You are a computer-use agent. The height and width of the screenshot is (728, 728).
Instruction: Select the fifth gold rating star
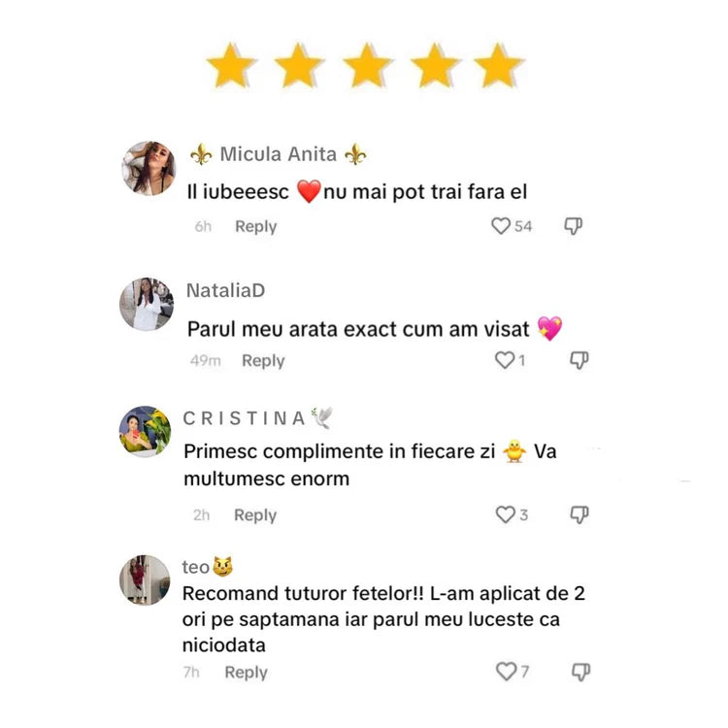point(499,65)
